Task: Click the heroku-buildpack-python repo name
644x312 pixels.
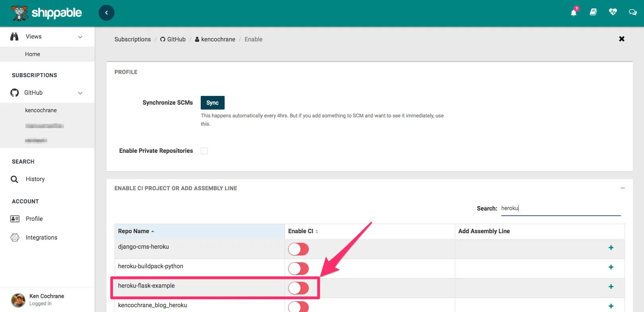Action: click(151, 266)
